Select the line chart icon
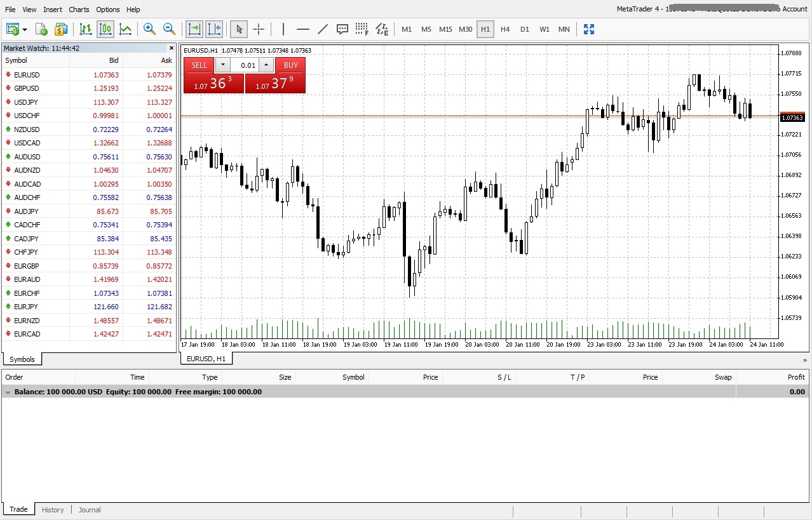Image resolution: width=812 pixels, height=520 pixels. (126, 29)
